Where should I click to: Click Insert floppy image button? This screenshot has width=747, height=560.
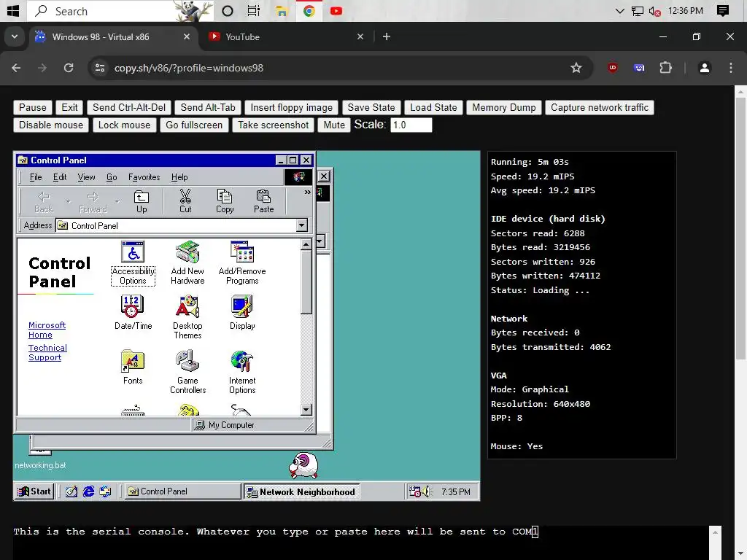(292, 108)
